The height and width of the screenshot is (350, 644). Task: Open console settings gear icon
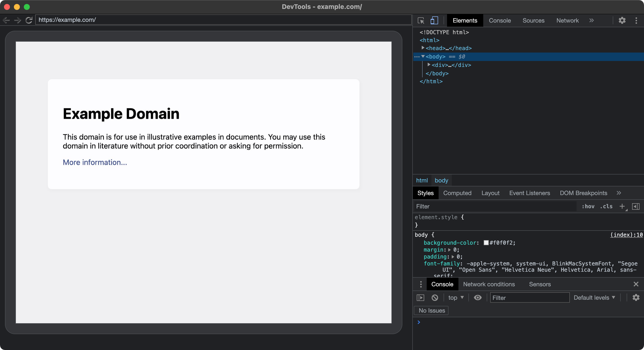point(636,297)
